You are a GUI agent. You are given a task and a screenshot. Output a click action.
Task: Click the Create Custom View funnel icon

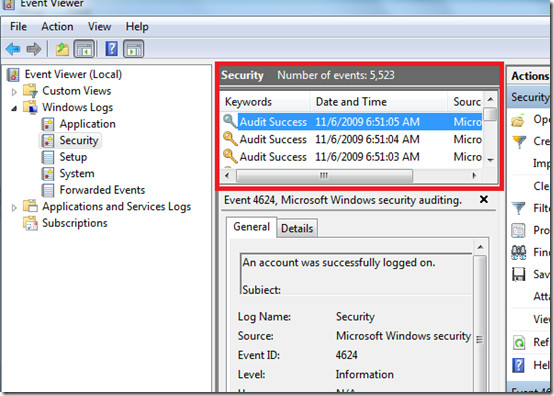[519, 142]
